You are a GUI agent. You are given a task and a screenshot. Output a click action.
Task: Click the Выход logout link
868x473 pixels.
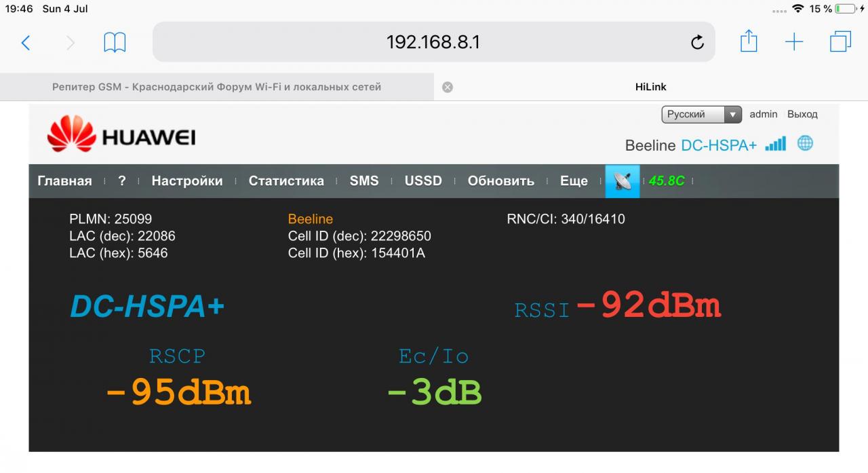coord(802,114)
